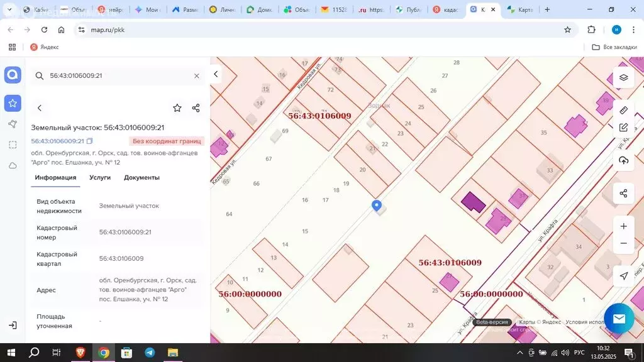Viewport: 644px width, 362px height.
Task: Open the tab search dropdown arrow
Action: point(9,9)
